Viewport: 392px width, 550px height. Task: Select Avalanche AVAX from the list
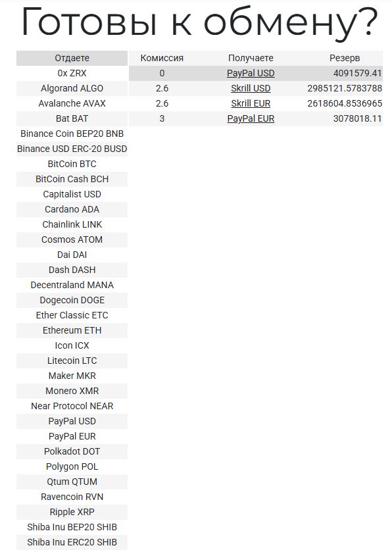tap(72, 103)
